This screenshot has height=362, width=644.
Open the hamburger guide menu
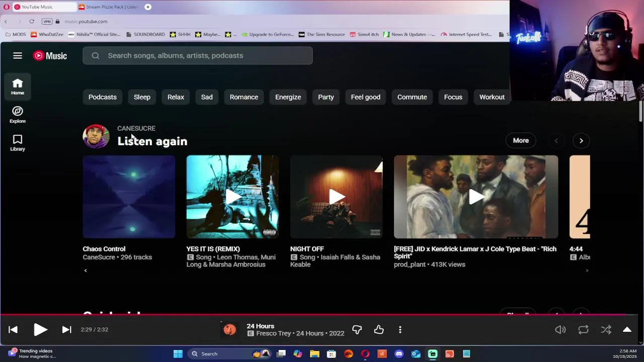18,56
